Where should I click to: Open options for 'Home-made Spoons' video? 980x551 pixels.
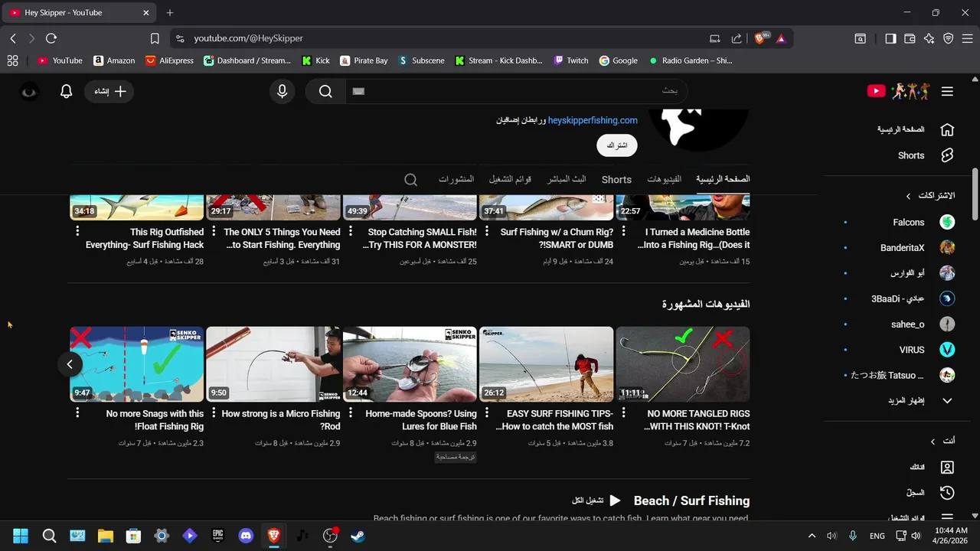click(351, 413)
